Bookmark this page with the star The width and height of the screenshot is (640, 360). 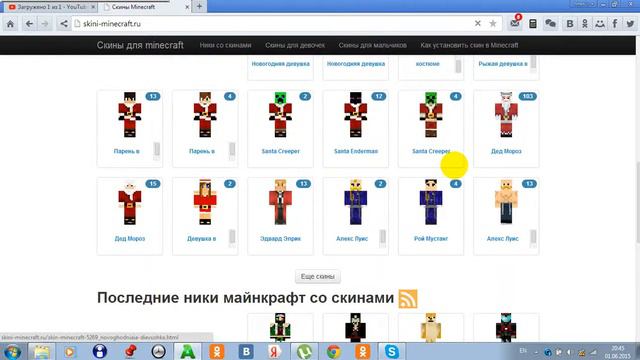[493, 24]
